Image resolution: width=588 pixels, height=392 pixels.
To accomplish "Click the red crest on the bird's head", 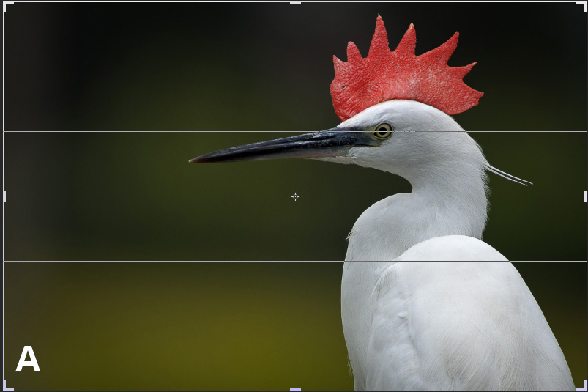I will (403, 73).
